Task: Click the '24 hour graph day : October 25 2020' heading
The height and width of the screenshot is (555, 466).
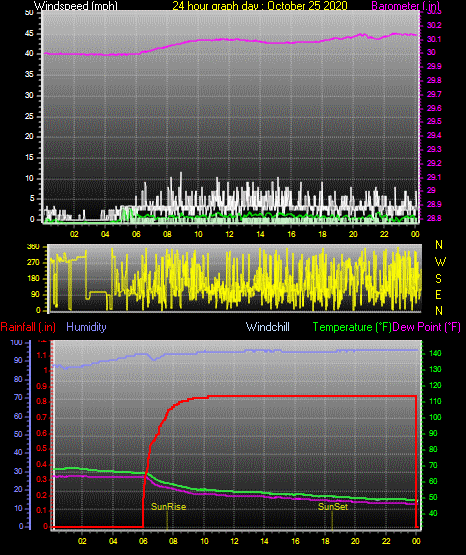Action: point(260,6)
